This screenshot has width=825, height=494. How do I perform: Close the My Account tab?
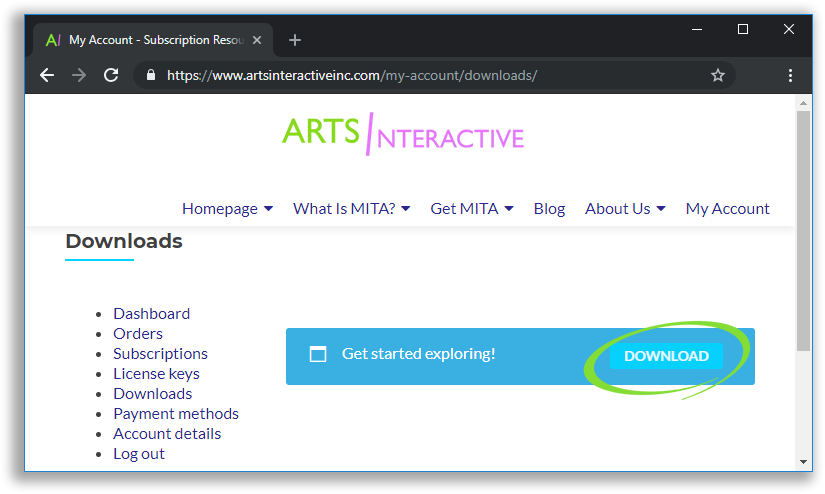coord(257,40)
